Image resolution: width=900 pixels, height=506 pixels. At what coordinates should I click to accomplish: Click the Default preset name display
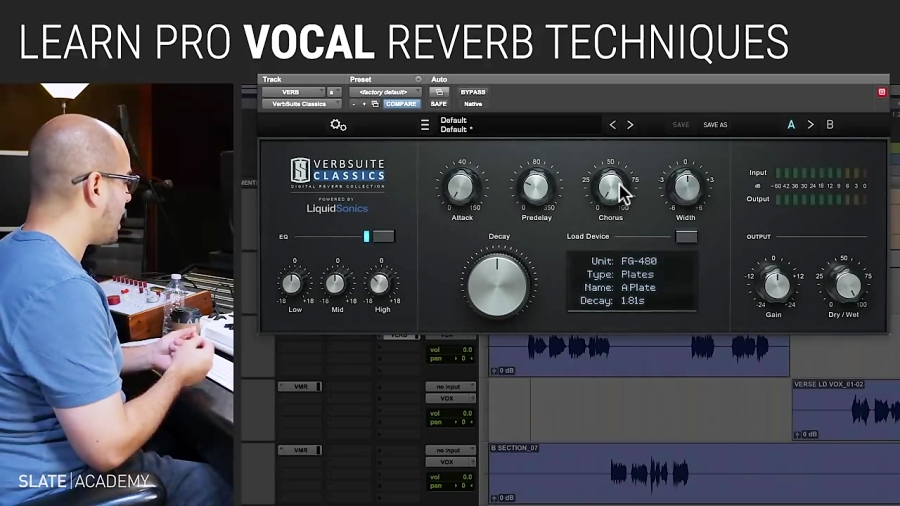[x=519, y=124]
